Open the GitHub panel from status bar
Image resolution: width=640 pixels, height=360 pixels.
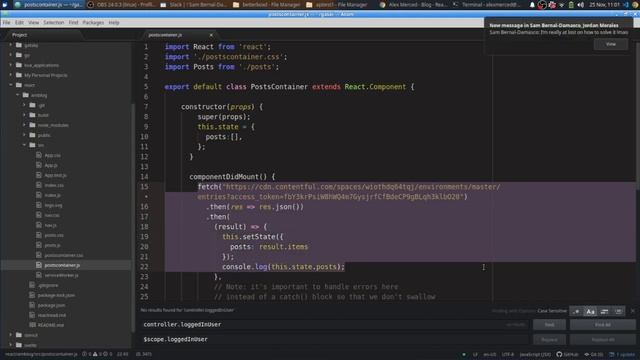(x=568, y=354)
